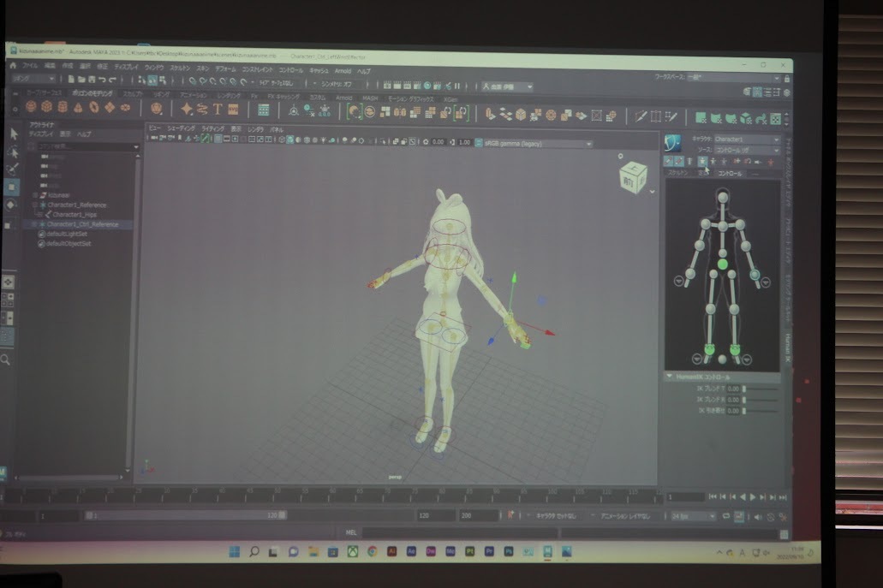This screenshot has height=588, width=883.
Task: Select the polygon sphere shelf icon
Action: (x=31, y=107)
